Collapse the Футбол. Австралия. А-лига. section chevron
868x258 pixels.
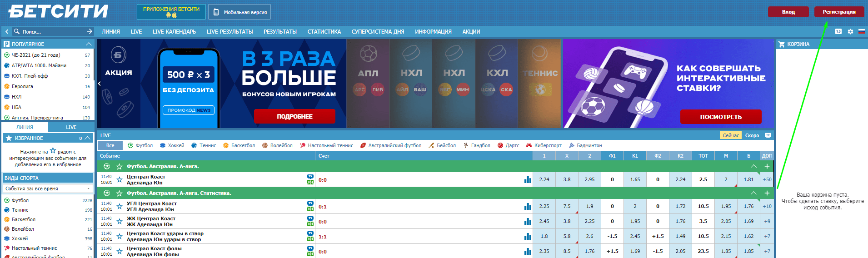click(x=753, y=166)
